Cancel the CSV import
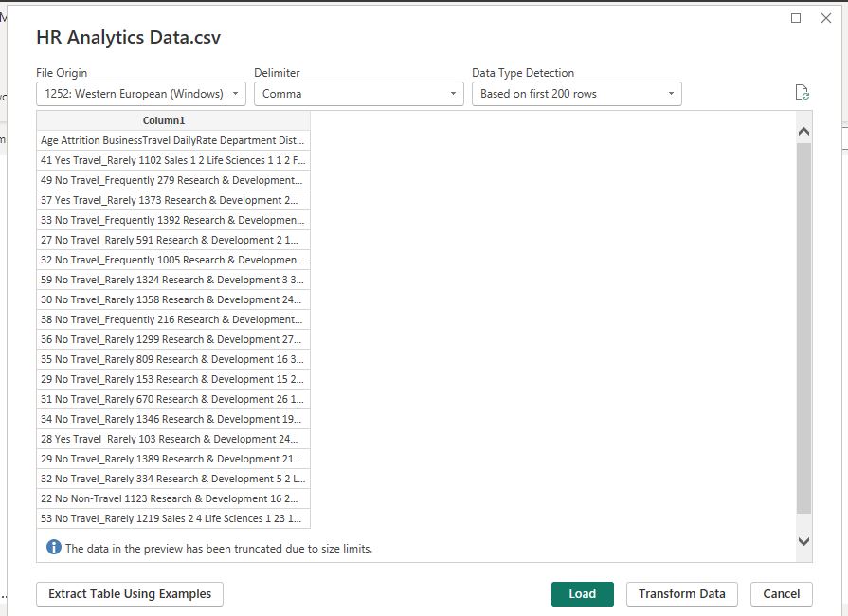Viewport: 848px width, 616px height. 781,594
